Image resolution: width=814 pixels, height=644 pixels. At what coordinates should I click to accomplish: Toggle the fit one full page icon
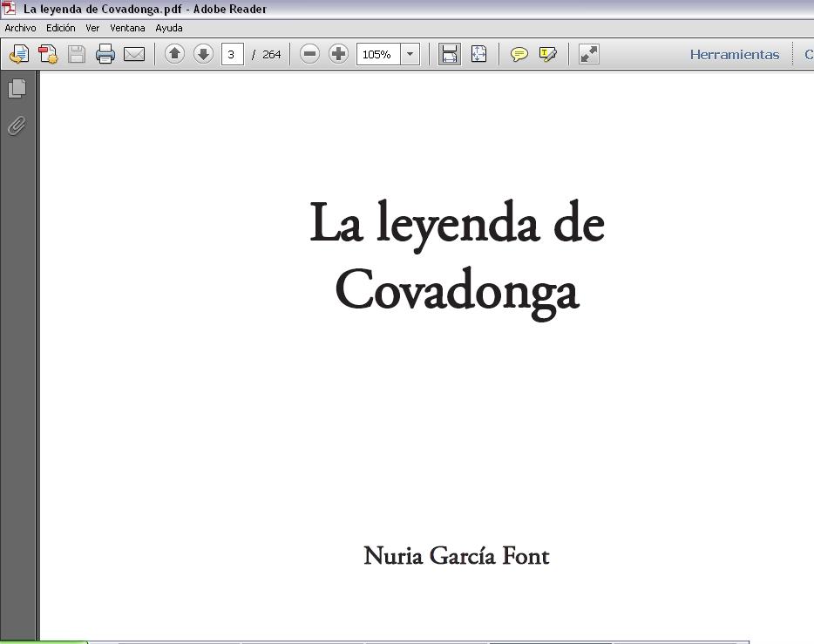[x=478, y=54]
